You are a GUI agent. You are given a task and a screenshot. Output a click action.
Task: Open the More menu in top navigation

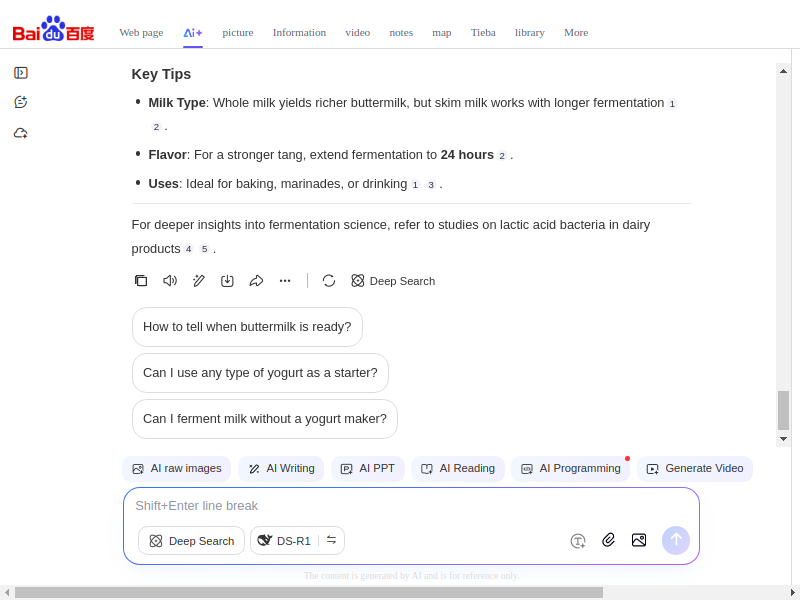point(576,32)
